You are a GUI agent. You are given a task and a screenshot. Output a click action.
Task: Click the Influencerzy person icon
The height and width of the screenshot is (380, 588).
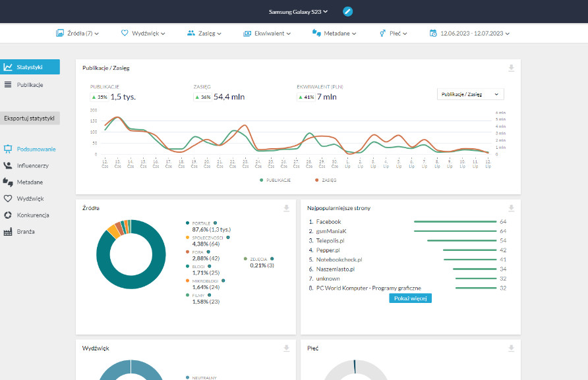click(x=8, y=165)
